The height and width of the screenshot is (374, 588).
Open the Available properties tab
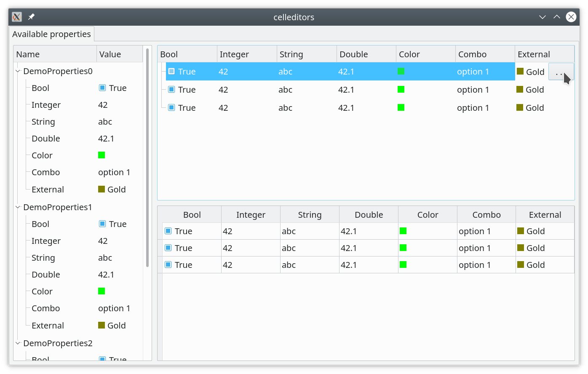pos(51,34)
